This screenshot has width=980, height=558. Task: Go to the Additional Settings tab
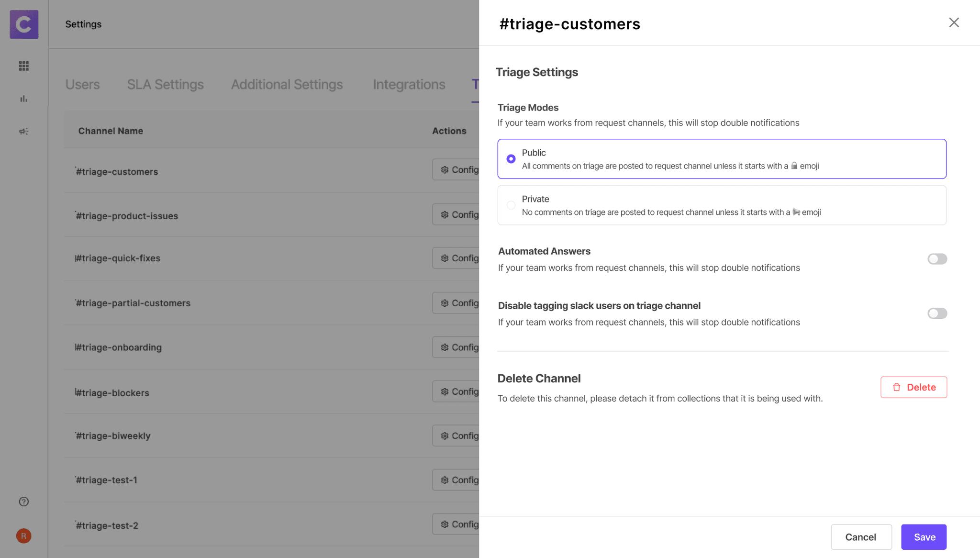point(287,85)
